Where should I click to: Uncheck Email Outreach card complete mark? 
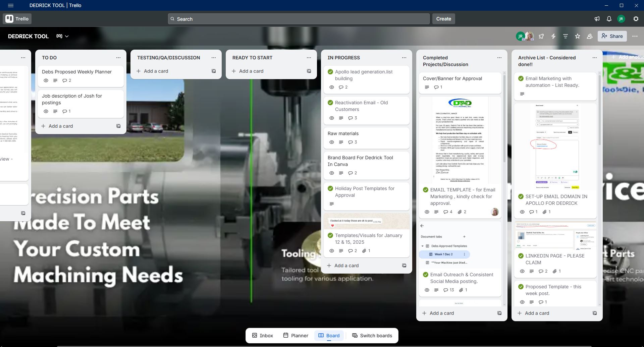(426, 275)
